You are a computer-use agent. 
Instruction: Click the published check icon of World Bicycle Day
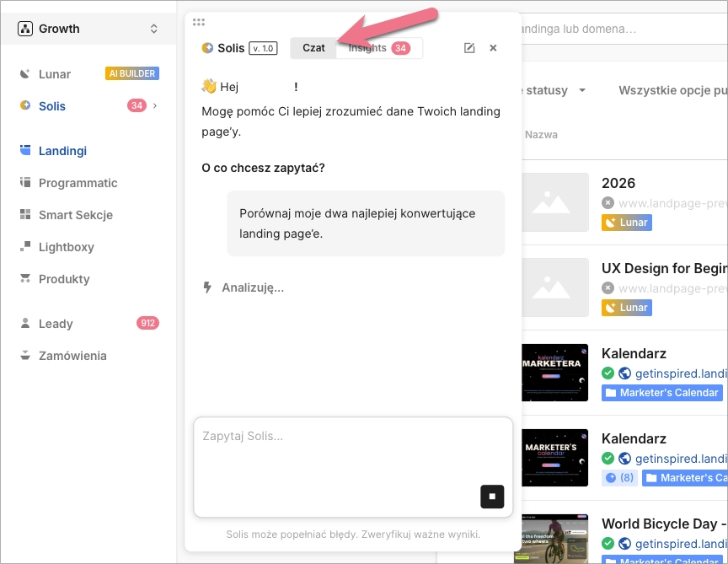coord(608,543)
